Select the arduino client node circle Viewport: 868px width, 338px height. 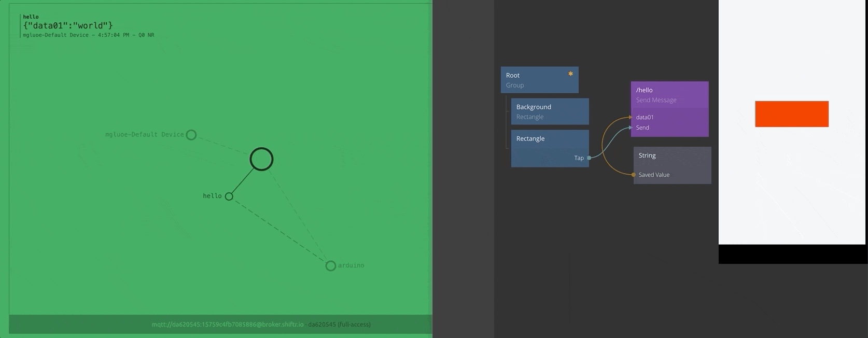[x=330, y=266]
